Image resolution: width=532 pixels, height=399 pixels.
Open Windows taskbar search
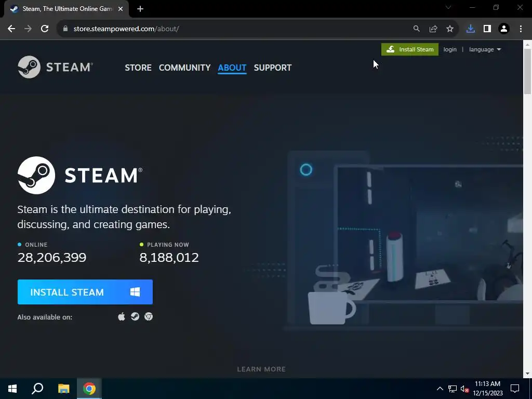coord(37,389)
